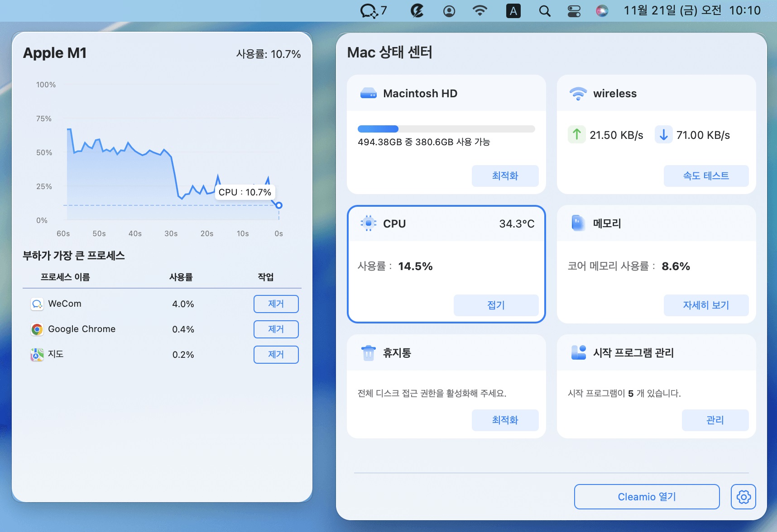
Task: Open Spotlight search from the menu bar
Action: tap(545, 10)
